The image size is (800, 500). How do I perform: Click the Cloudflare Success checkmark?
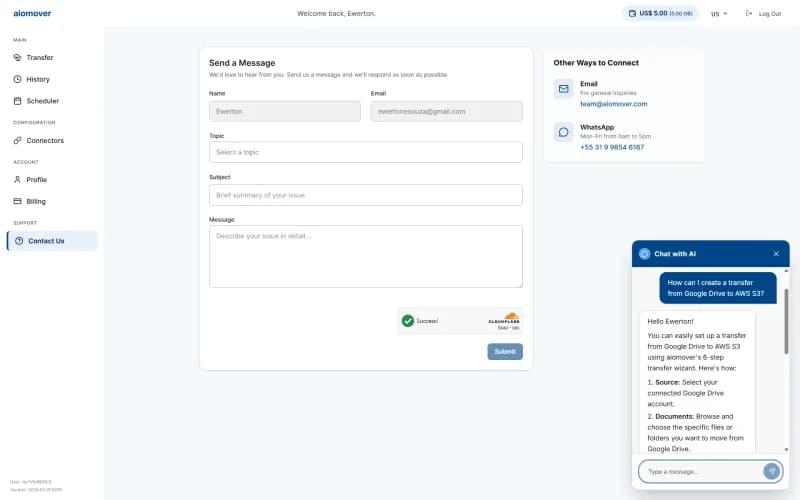408,320
